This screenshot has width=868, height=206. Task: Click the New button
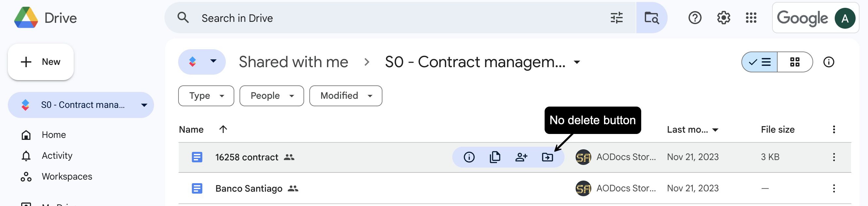click(41, 62)
